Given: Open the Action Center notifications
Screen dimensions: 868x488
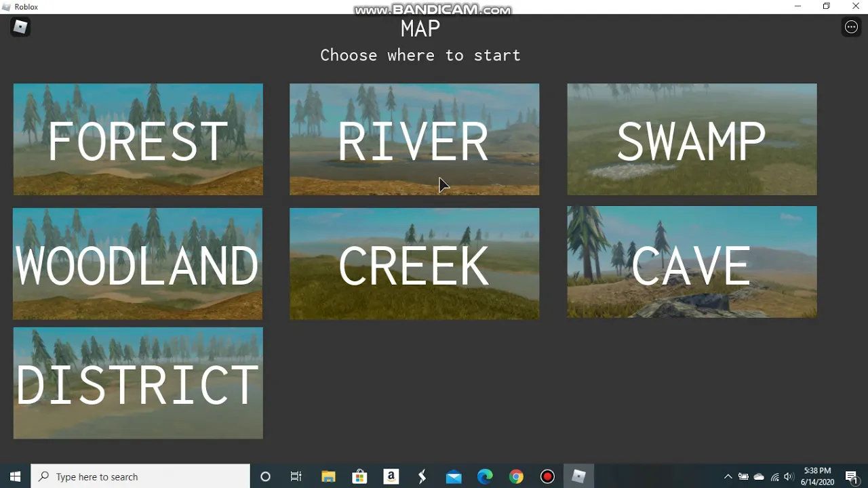Looking at the screenshot, I should [852, 476].
